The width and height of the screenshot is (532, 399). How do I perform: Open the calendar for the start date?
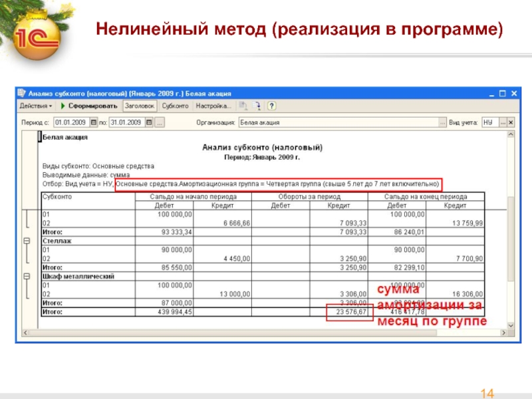pos(94,122)
